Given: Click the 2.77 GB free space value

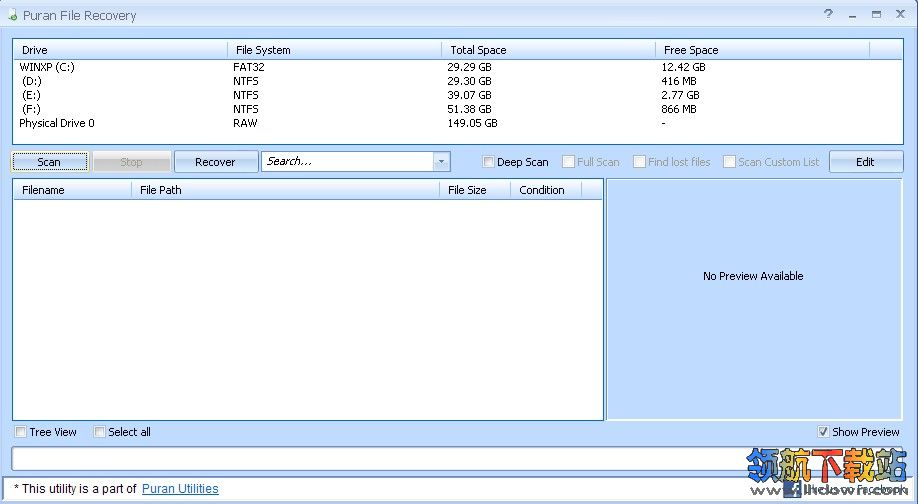Looking at the screenshot, I should click(680, 95).
